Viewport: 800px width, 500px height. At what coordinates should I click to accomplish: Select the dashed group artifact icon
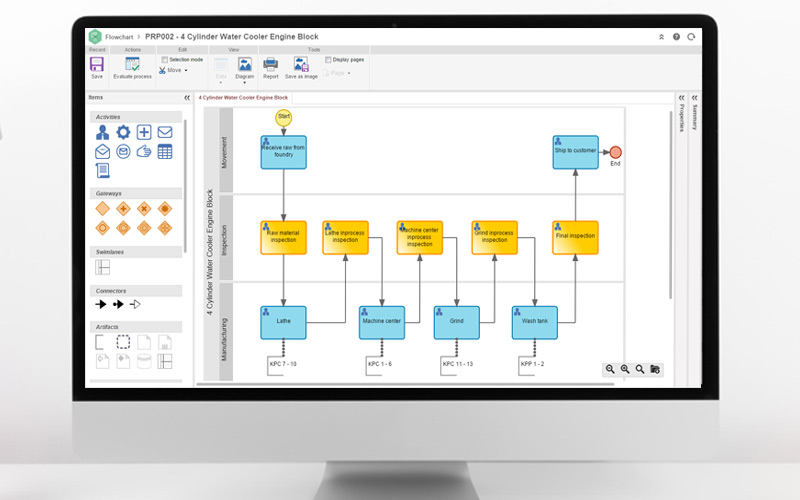coord(123,342)
